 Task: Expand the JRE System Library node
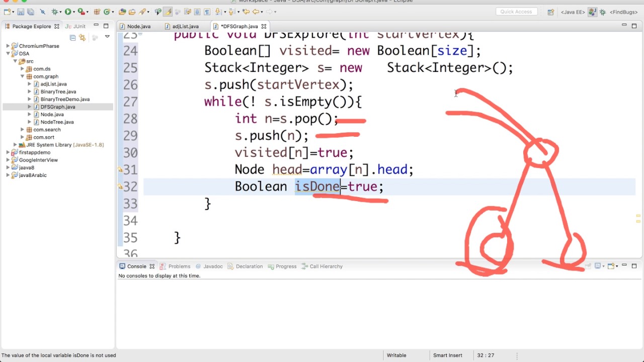coord(15,145)
